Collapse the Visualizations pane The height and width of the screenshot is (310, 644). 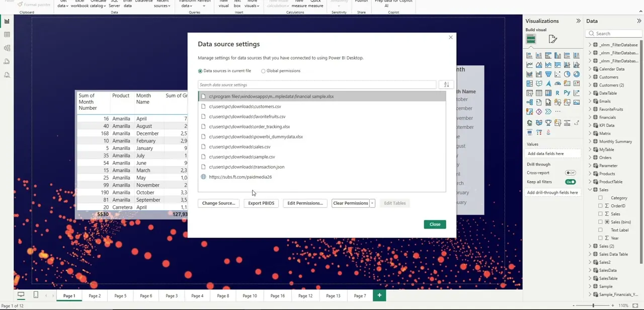(x=578, y=21)
